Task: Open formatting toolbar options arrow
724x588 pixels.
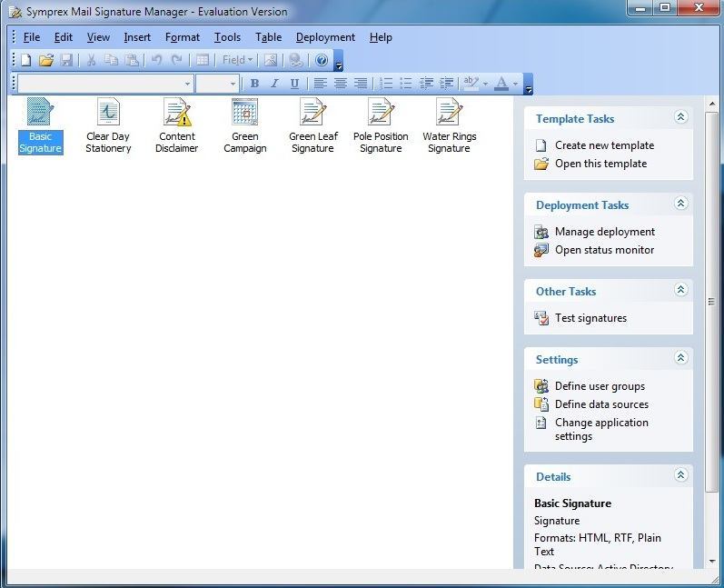Action: point(528,85)
